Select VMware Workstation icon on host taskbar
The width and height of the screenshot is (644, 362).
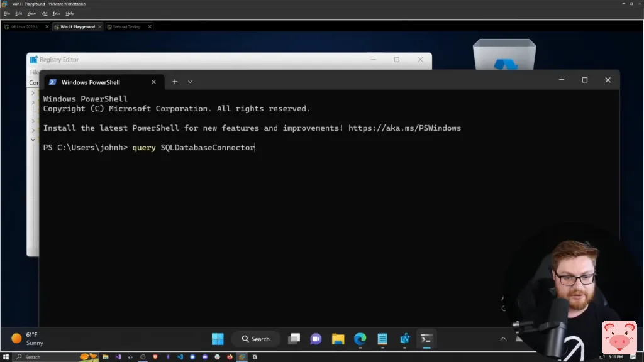(242, 357)
